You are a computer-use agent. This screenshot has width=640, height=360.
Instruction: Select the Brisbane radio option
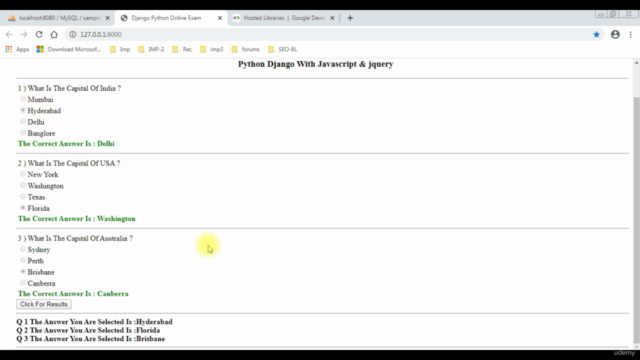(23, 271)
